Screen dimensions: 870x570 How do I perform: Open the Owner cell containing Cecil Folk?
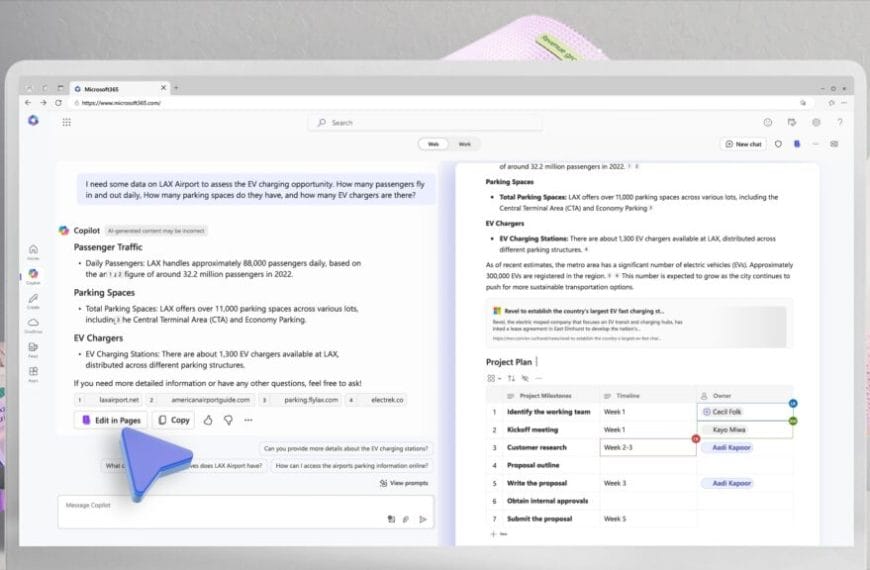[x=745, y=412]
